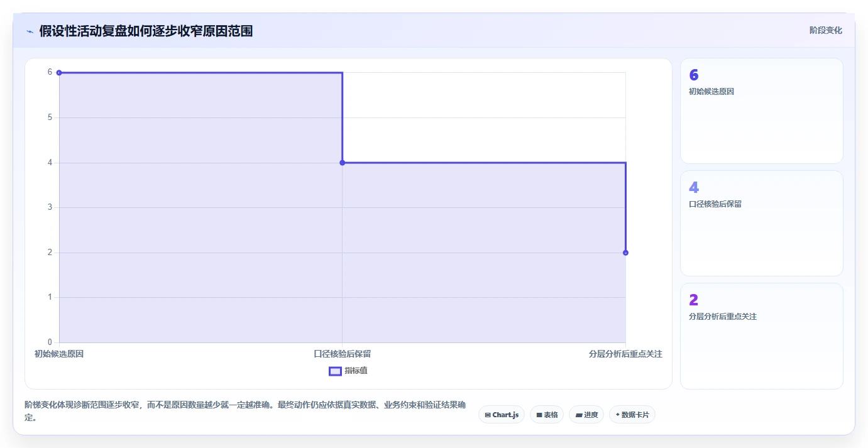Click the y-axis tick label 3

tap(50, 207)
